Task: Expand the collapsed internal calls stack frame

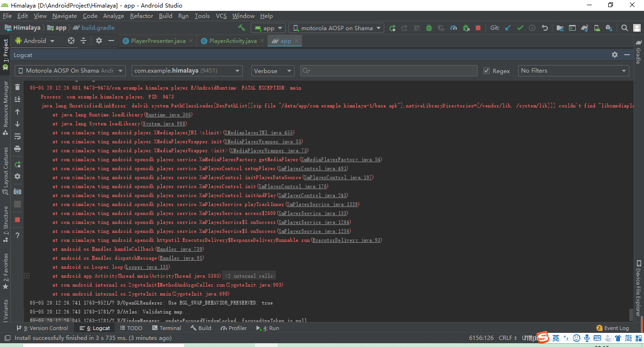Action: pos(27,275)
